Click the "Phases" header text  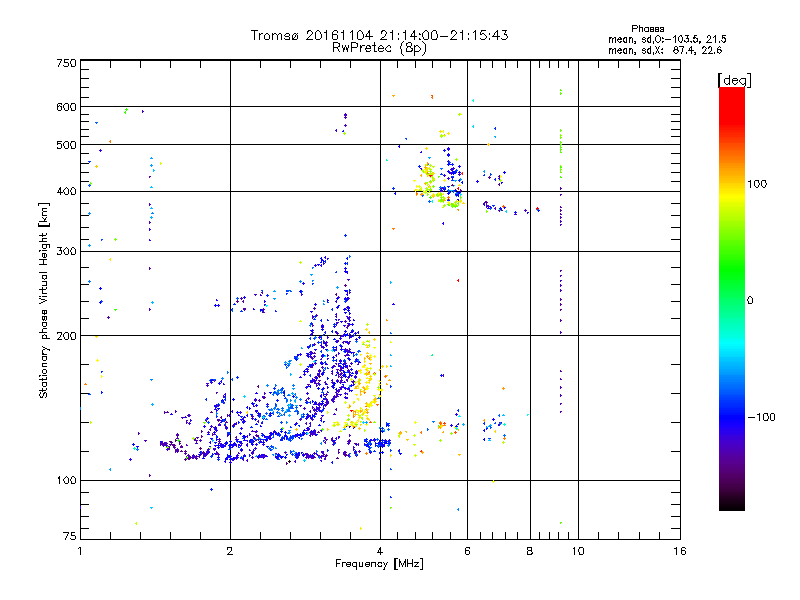(x=647, y=29)
